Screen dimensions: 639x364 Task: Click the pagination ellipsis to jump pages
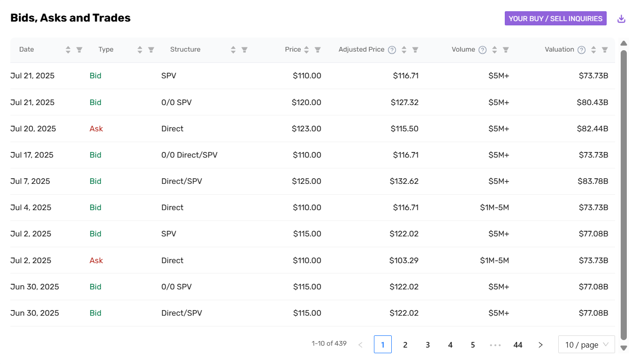pyautogui.click(x=495, y=345)
